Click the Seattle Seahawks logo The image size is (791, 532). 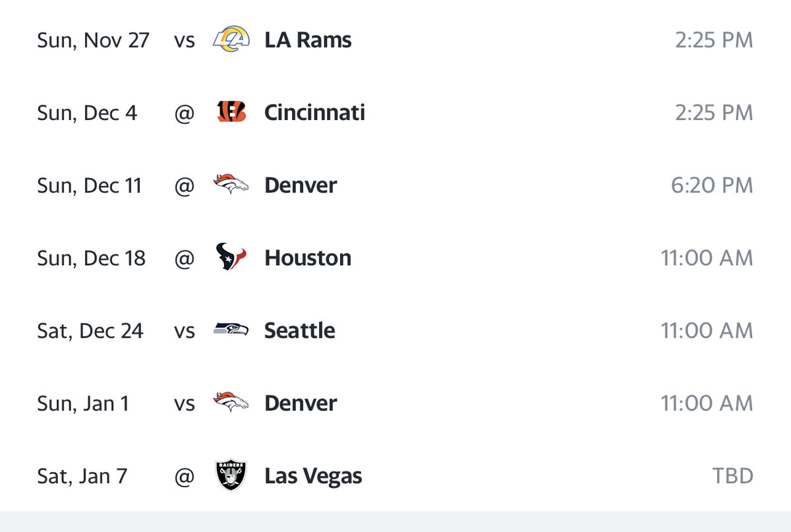tap(231, 330)
